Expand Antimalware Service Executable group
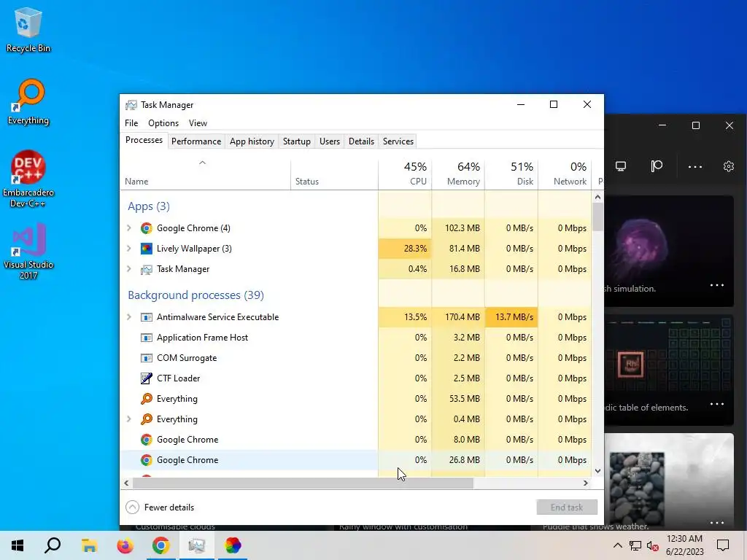 [128, 317]
